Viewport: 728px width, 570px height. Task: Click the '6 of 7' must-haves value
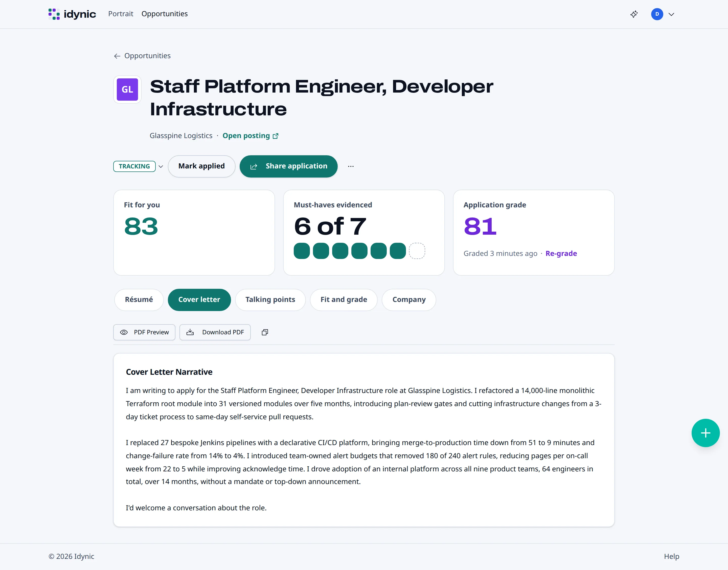tap(330, 226)
